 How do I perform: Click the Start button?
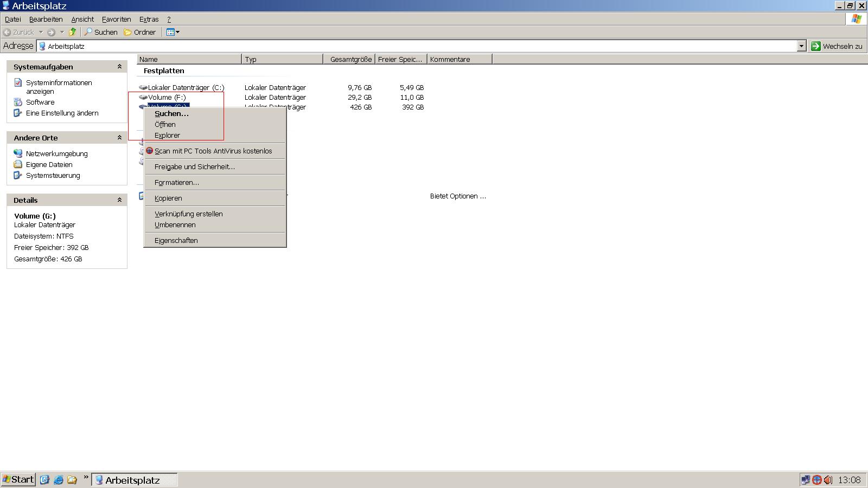pyautogui.click(x=18, y=479)
